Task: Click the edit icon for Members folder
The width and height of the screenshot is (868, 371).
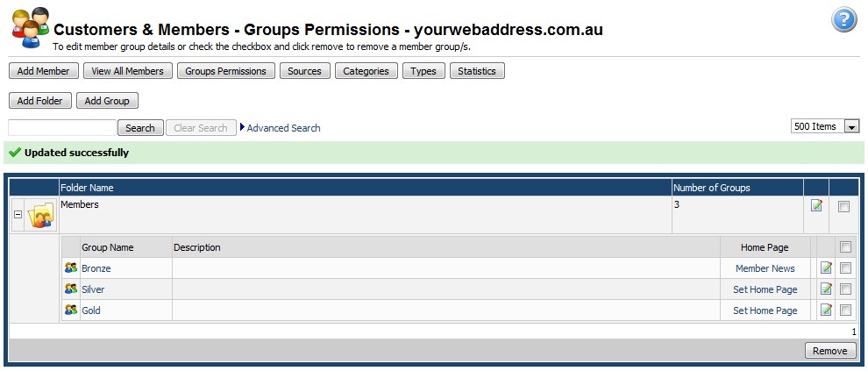Action: 816,206
